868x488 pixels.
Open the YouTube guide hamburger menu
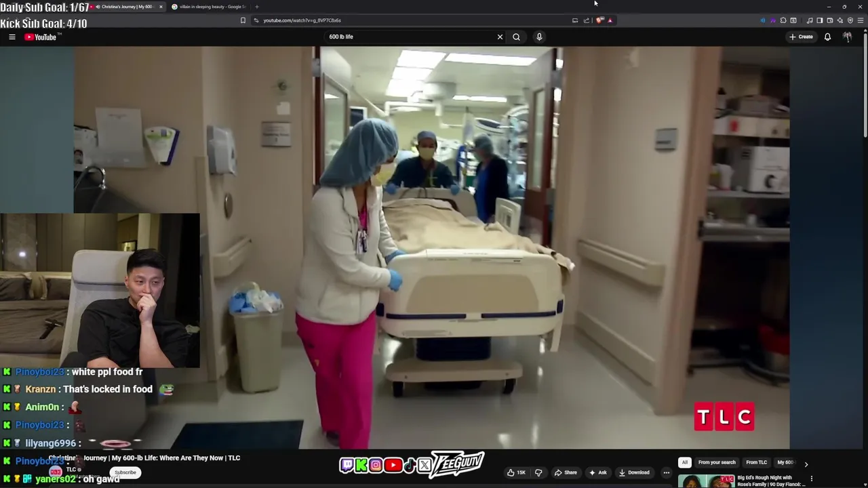(x=12, y=37)
